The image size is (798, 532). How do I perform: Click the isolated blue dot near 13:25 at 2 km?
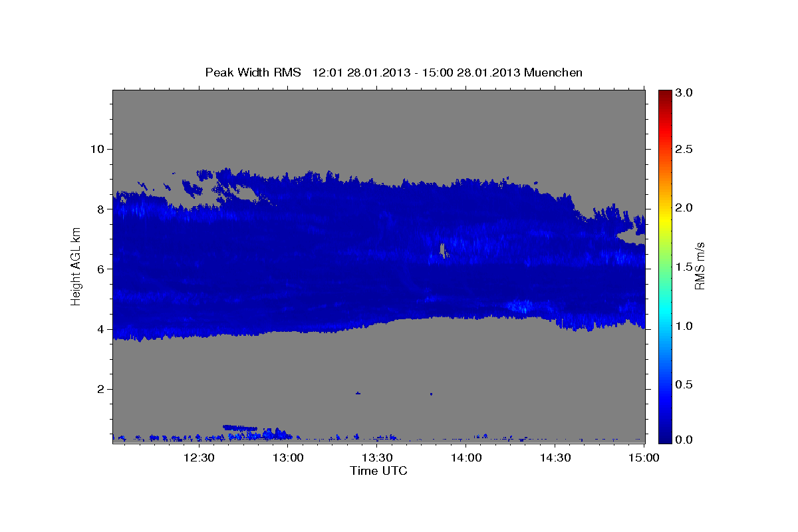click(358, 393)
